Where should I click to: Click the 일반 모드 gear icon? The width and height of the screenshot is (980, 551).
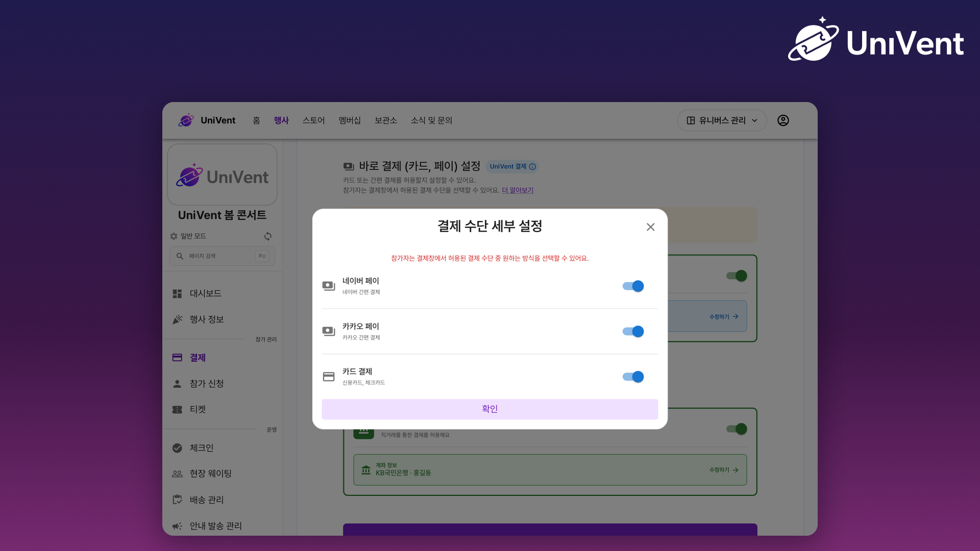pos(174,236)
